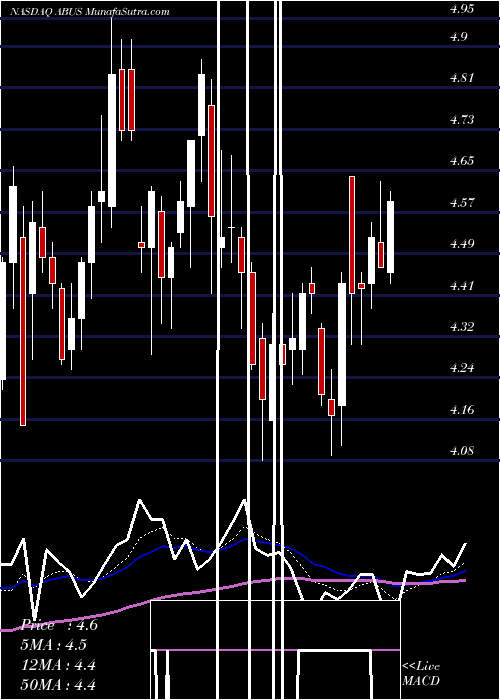Click the 4.65 price axis label
The width and height of the screenshot is (500, 700).
(463, 161)
